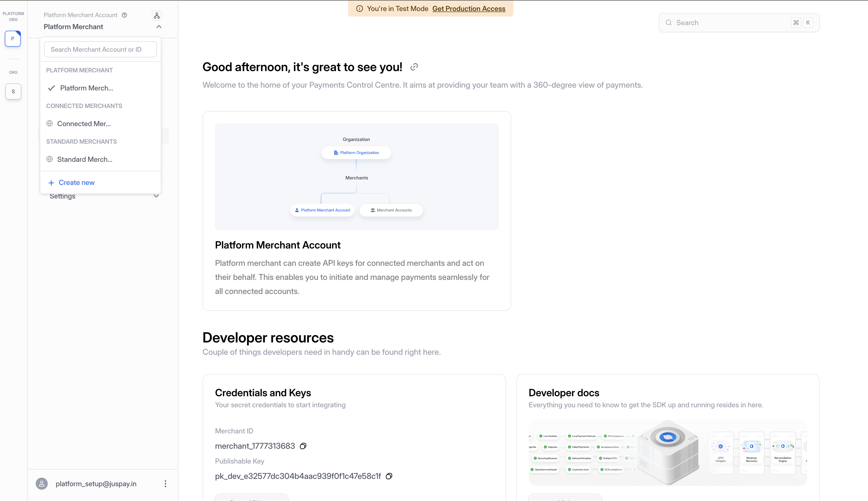Expand the Settings section chevron
Viewport: 868px width, 501px height.
[x=156, y=196]
